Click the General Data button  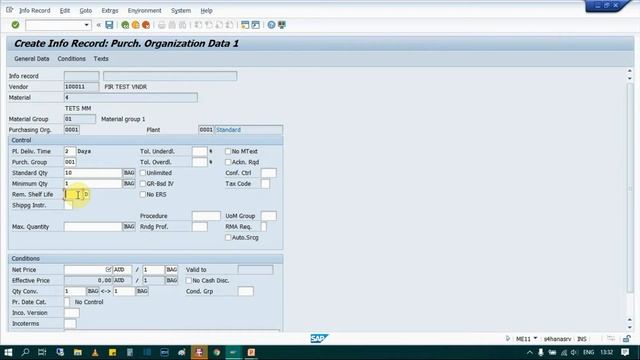click(31, 59)
